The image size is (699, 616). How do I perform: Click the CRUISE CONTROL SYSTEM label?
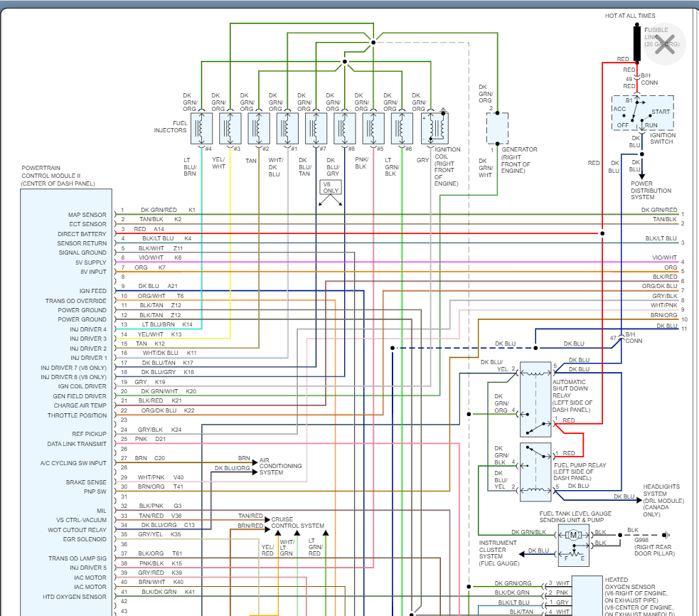click(x=297, y=523)
